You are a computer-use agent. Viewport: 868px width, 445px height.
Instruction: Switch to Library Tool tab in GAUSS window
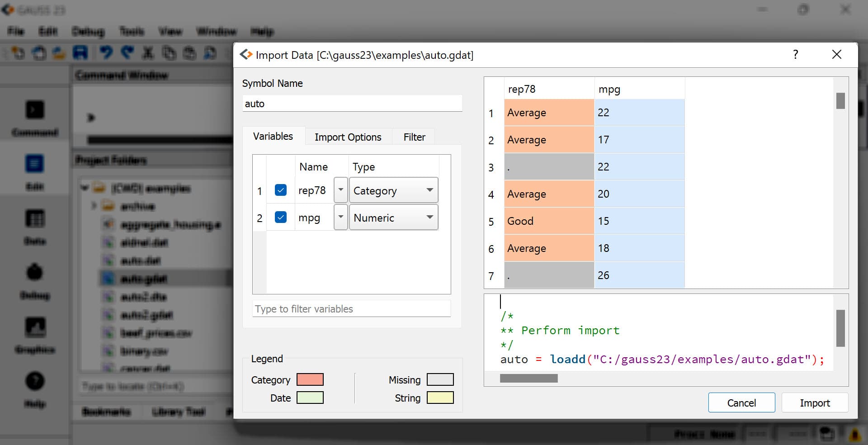tap(179, 412)
